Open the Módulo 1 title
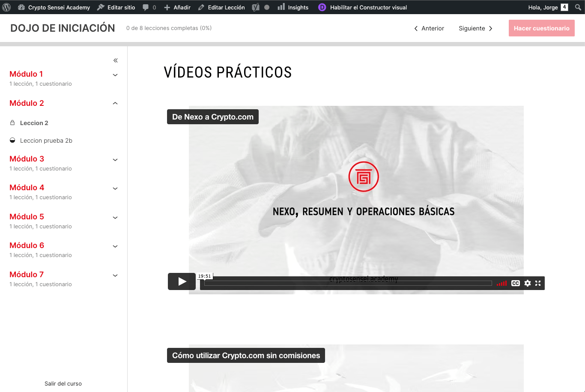The width and height of the screenshot is (585, 392). [26, 74]
